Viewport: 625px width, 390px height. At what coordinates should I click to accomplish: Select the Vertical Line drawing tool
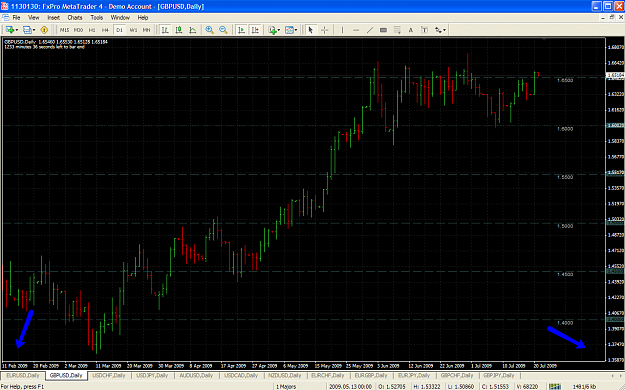[342, 30]
